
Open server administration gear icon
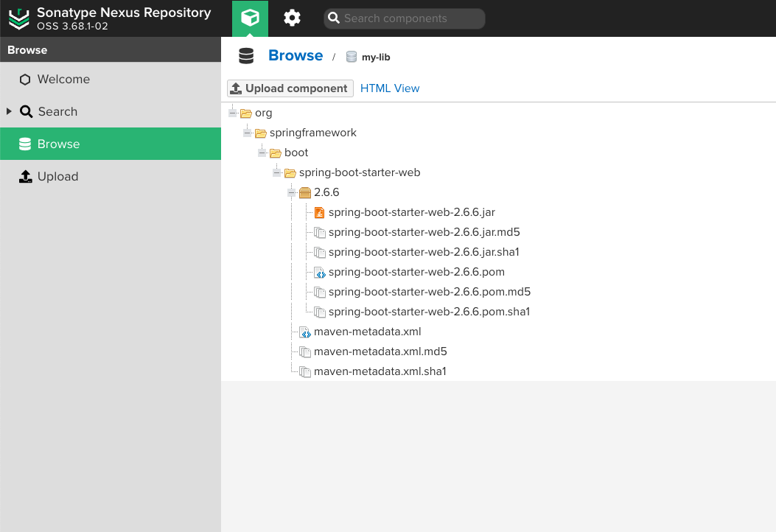coord(292,18)
